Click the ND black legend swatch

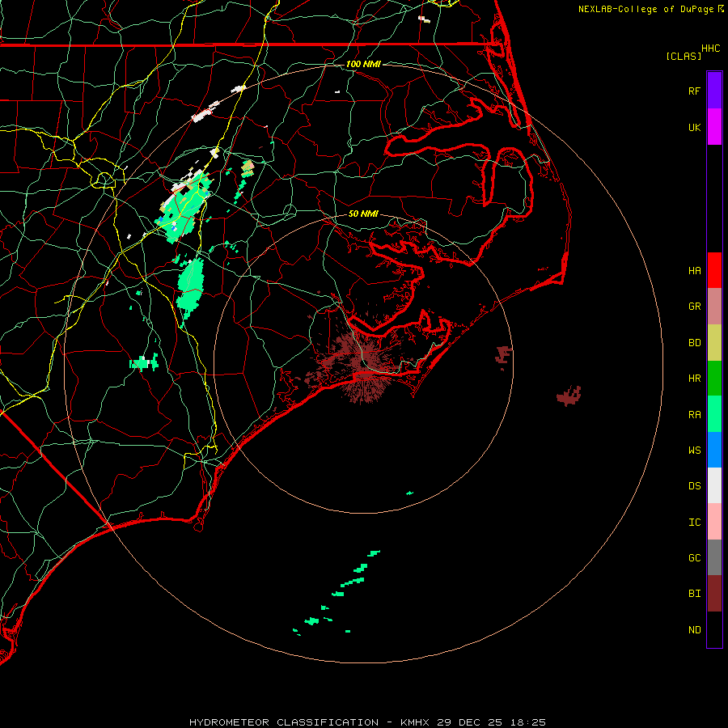(714, 629)
